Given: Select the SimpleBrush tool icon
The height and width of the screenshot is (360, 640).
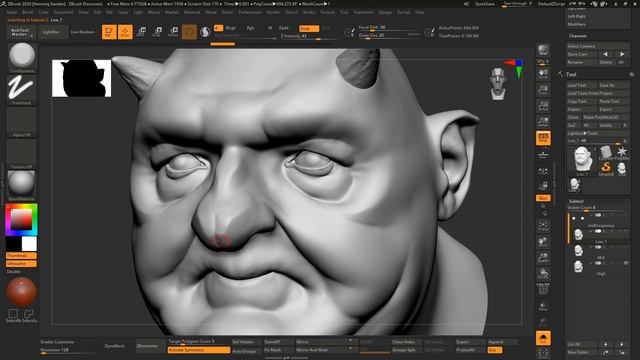Looking at the screenshot, I should coord(606,168).
